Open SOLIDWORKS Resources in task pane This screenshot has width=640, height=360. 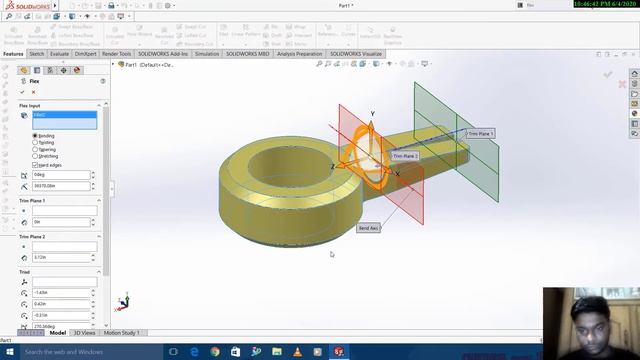634,73
